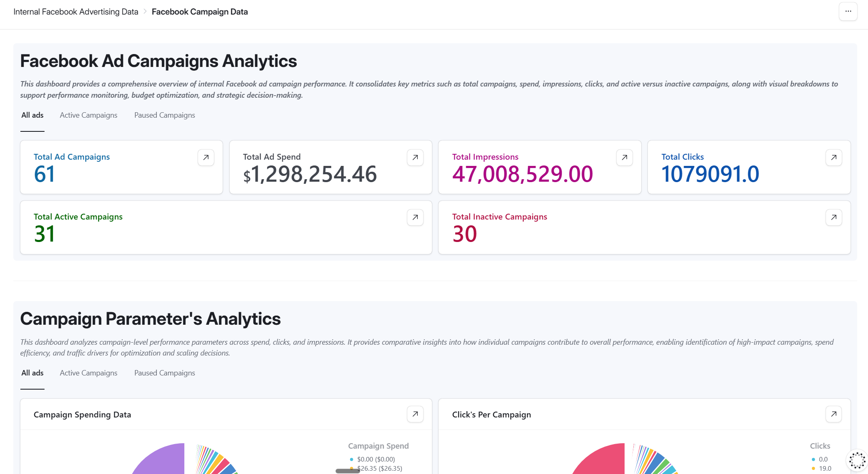
Task: Switch to Paused Campaigns tab in Facebook Ad Campaigns Analytics
Action: (165, 115)
